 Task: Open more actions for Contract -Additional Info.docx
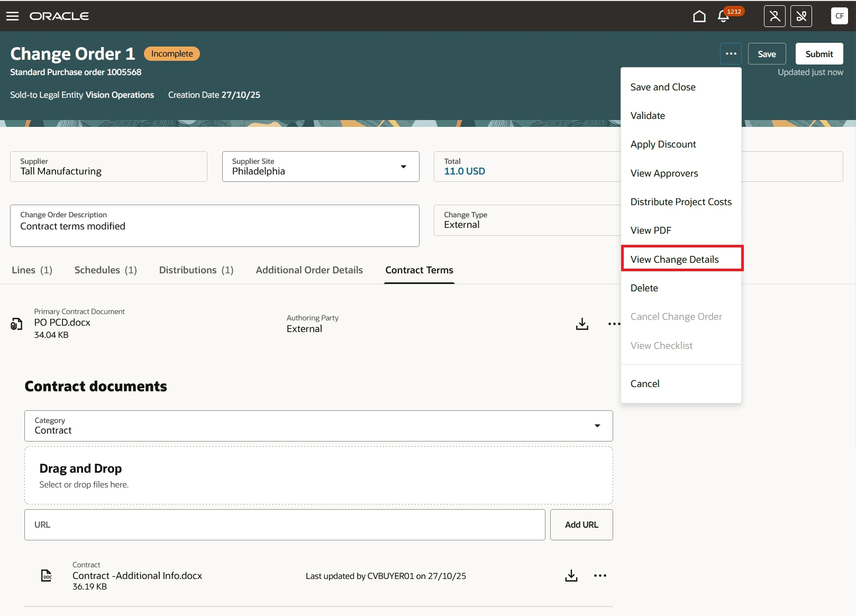[600, 575]
